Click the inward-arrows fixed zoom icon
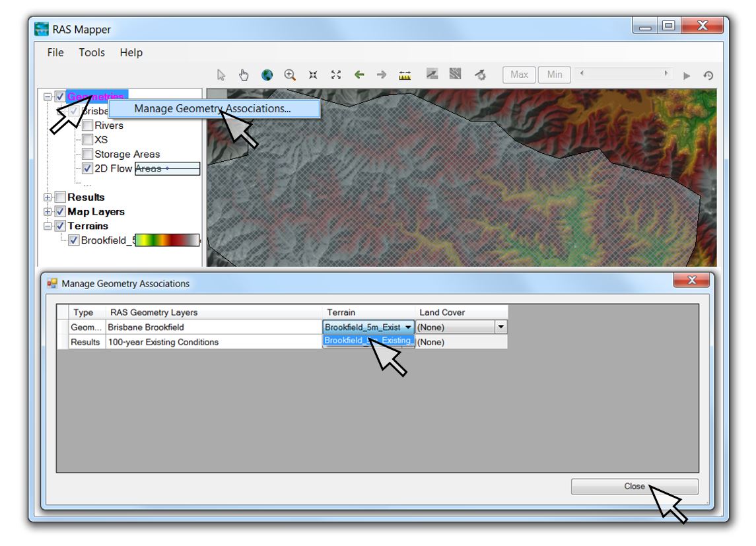This screenshot has height=546, width=756. (313, 75)
